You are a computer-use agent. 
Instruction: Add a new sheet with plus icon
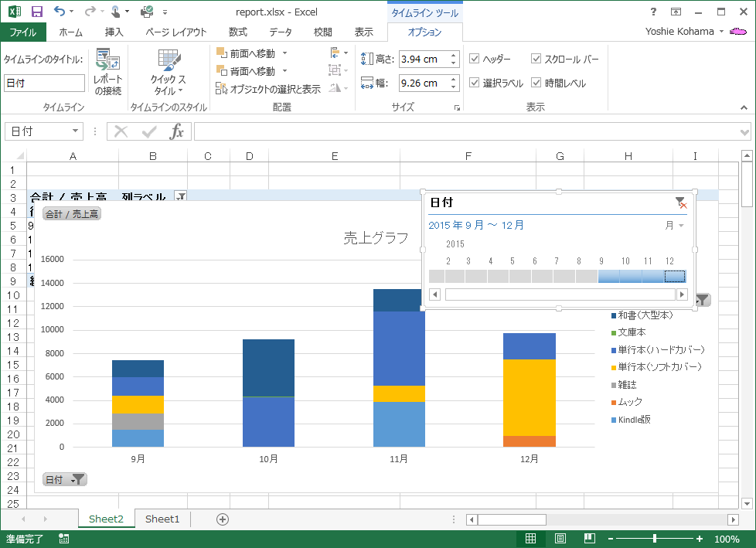coord(223,519)
